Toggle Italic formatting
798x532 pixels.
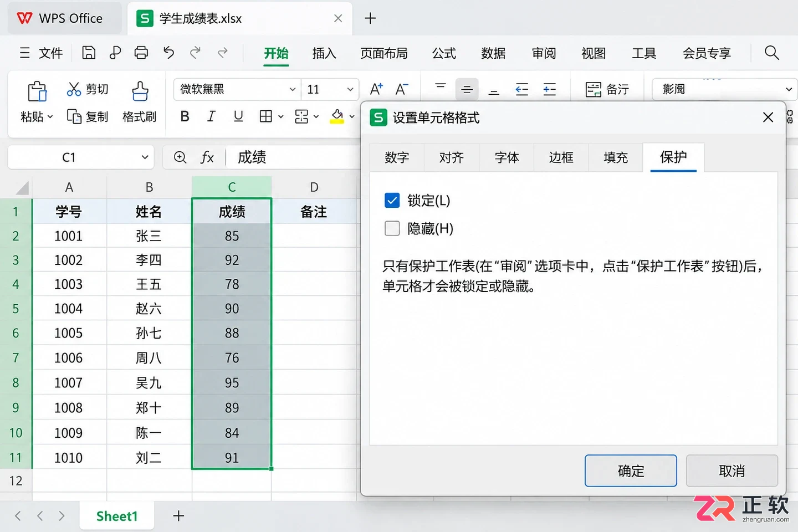pyautogui.click(x=211, y=116)
